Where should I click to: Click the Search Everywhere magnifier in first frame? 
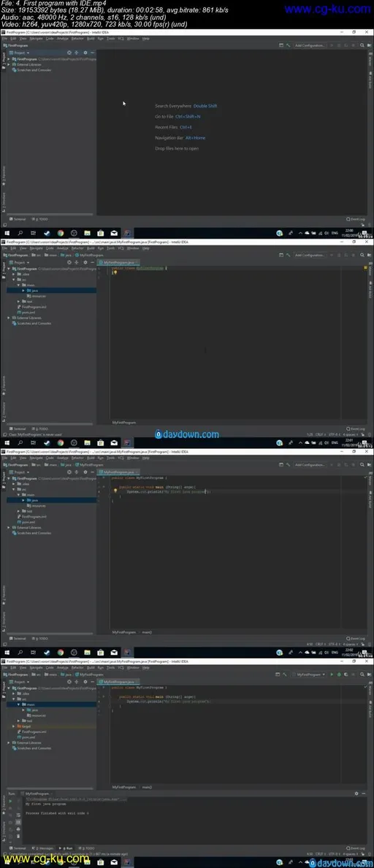[362, 45]
